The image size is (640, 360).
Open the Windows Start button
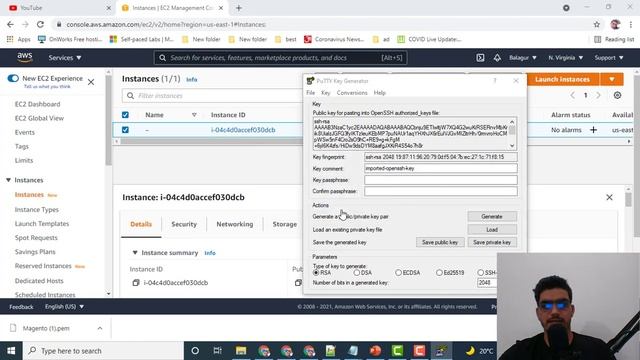pos(11,351)
